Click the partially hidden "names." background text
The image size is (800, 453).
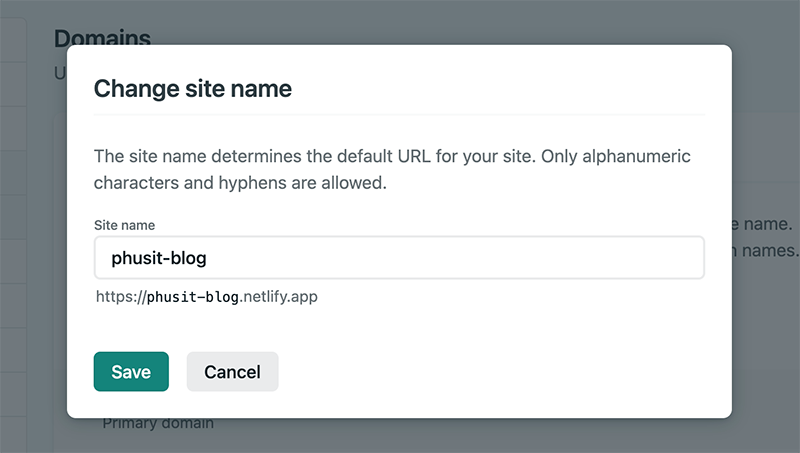765,250
